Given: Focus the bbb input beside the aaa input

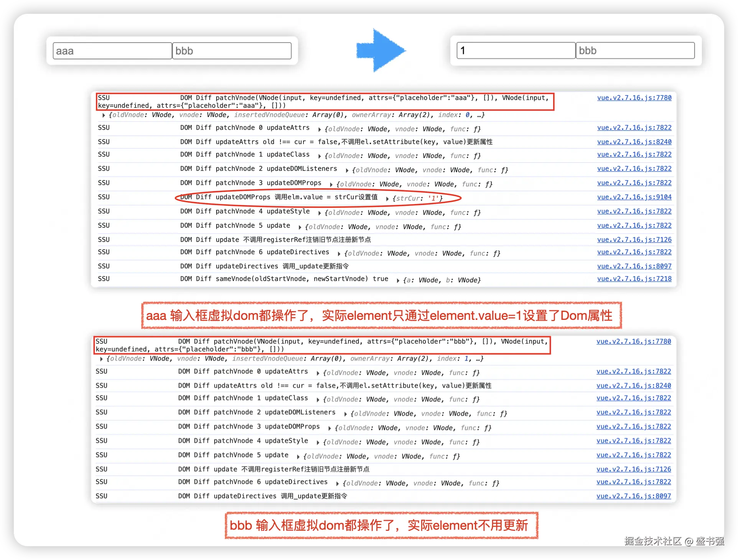Looking at the screenshot, I should tap(232, 51).
